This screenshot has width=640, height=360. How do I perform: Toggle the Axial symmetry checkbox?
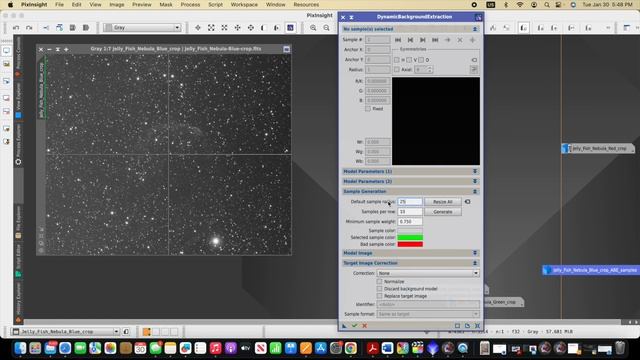pyautogui.click(x=396, y=70)
